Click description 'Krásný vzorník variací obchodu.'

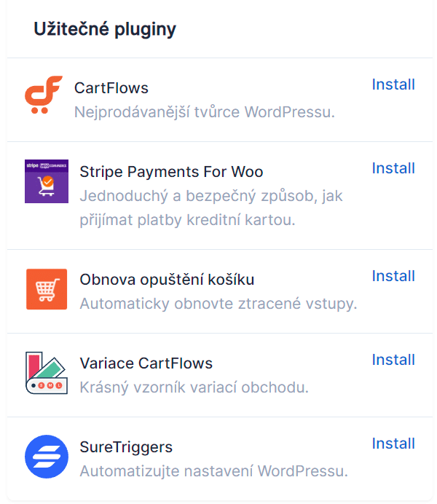[194, 387]
